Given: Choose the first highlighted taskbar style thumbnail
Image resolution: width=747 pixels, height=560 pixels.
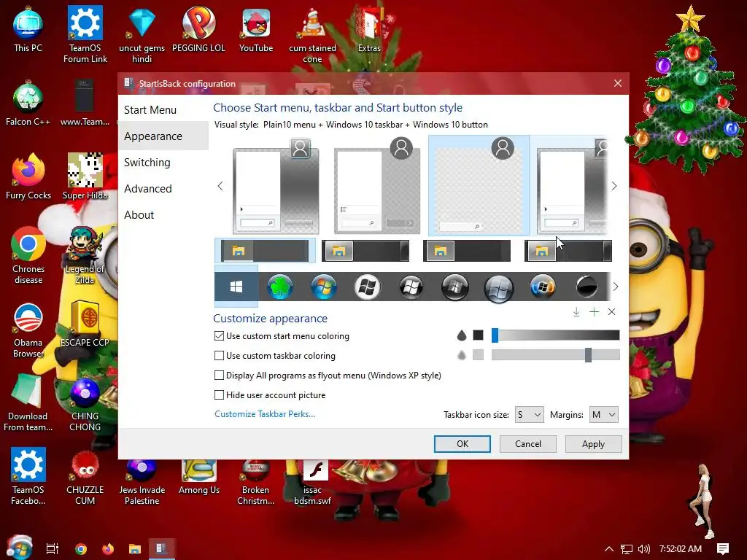Looking at the screenshot, I should click(x=266, y=251).
